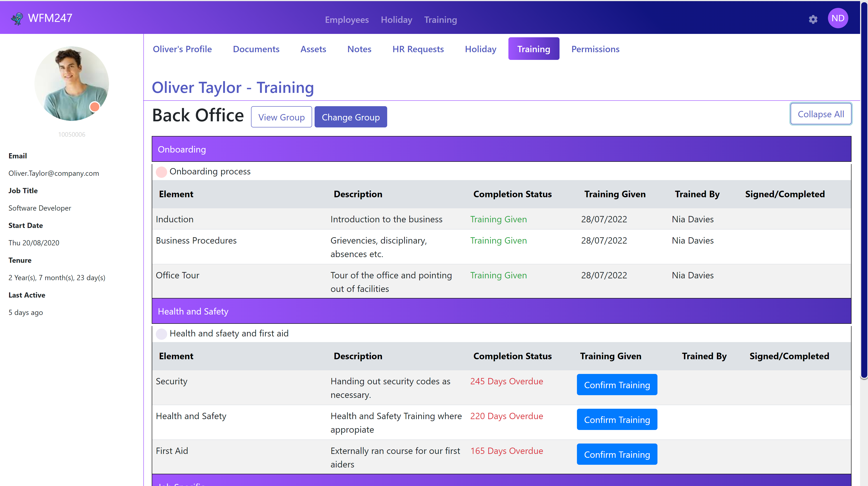Switch to the employee Holiday tab
This screenshot has height=486, width=868.
tap(481, 49)
